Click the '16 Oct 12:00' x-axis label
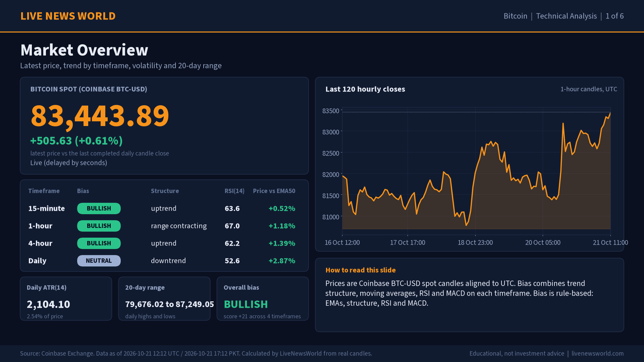 point(342,243)
